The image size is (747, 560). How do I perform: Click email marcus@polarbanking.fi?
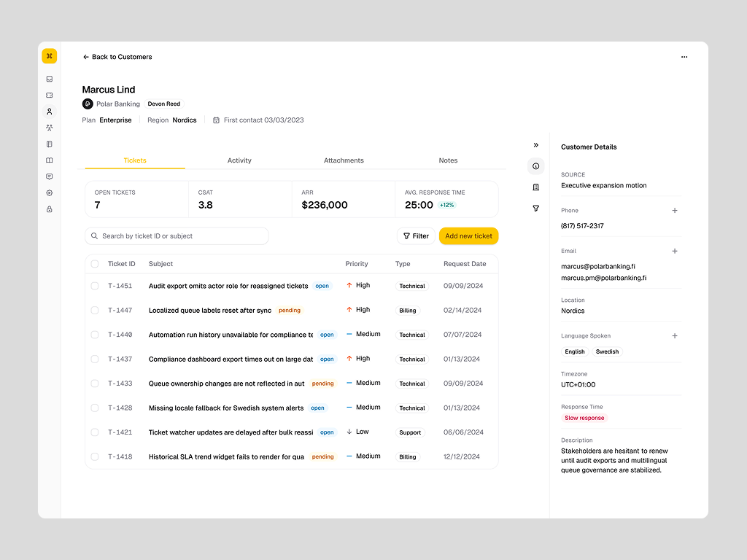[598, 267]
